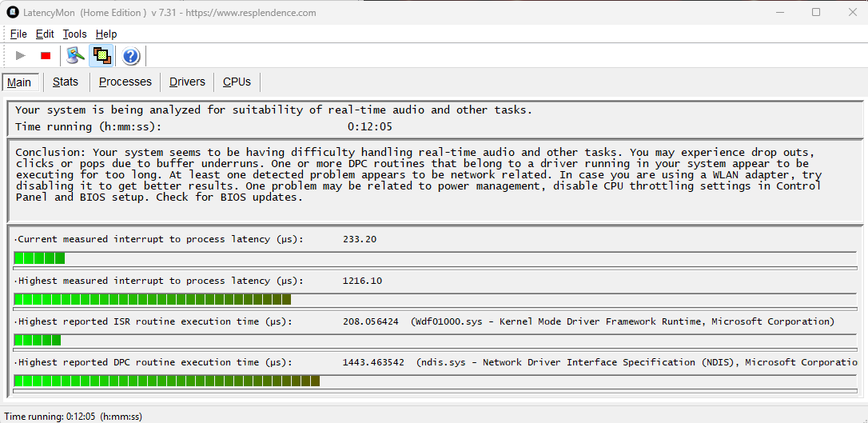
Task: Maximize the LatencyMon window
Action: click(815, 12)
